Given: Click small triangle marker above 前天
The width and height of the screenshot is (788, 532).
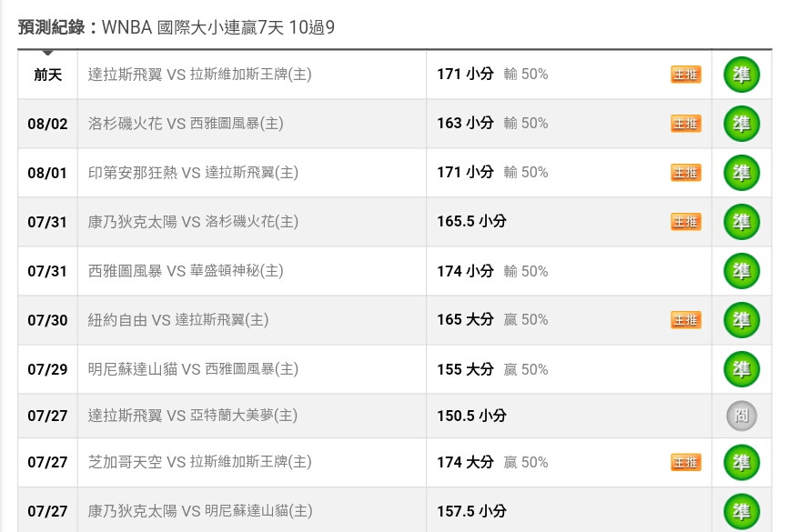Looking at the screenshot, I should (x=47, y=53).
